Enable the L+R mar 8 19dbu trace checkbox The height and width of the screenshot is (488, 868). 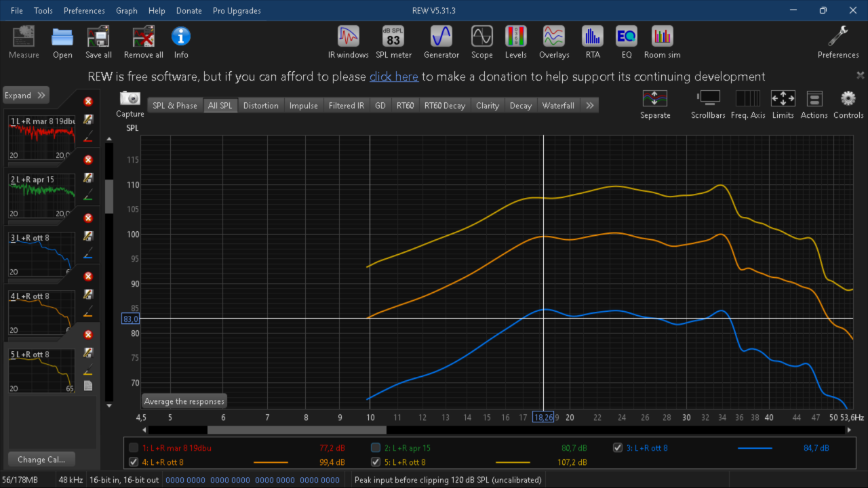pyautogui.click(x=134, y=447)
